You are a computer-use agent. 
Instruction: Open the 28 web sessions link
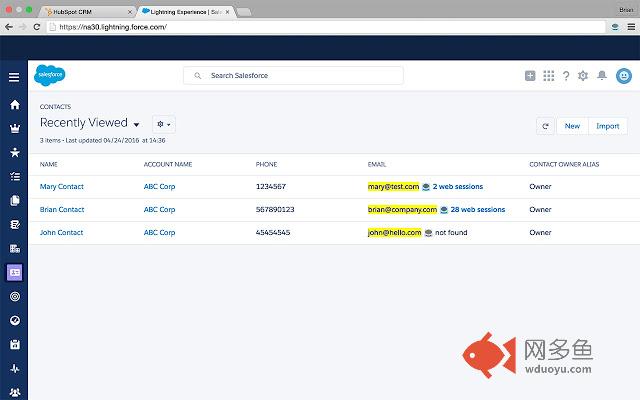tap(478, 209)
